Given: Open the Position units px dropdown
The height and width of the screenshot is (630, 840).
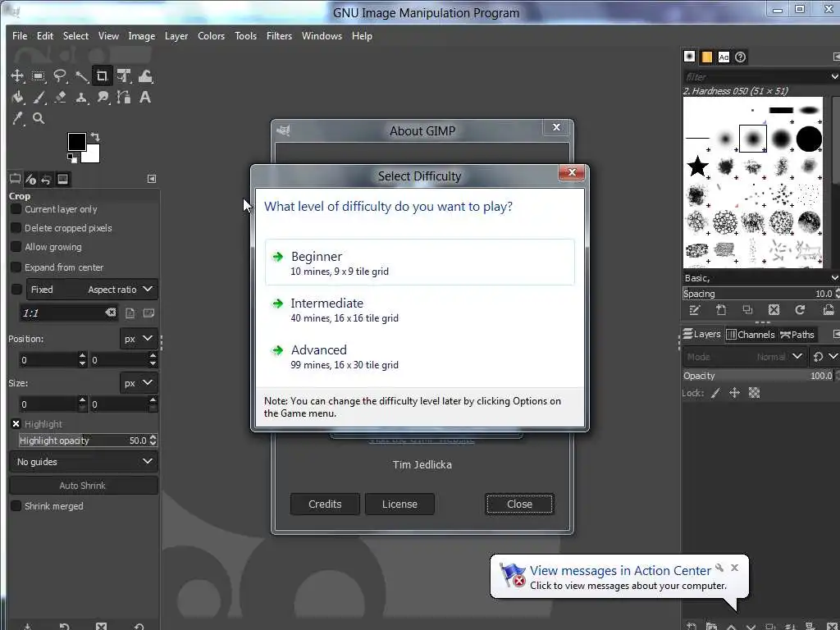Looking at the screenshot, I should tap(138, 339).
